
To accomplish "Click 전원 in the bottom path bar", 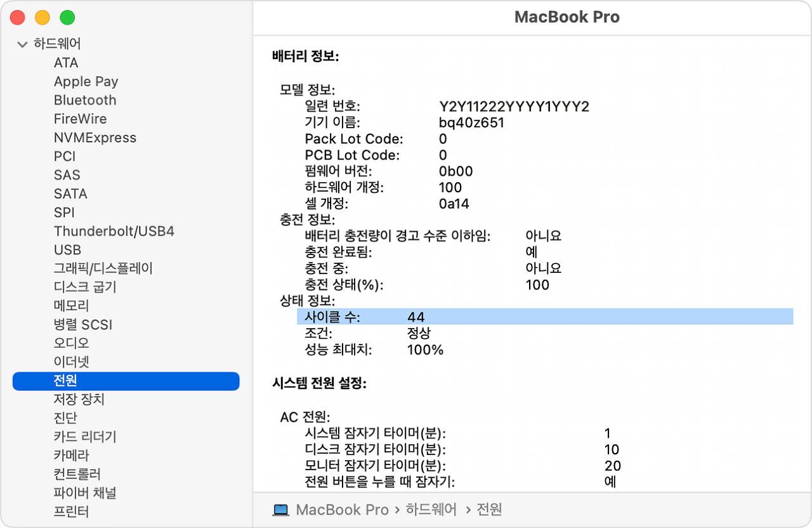I will (x=489, y=510).
